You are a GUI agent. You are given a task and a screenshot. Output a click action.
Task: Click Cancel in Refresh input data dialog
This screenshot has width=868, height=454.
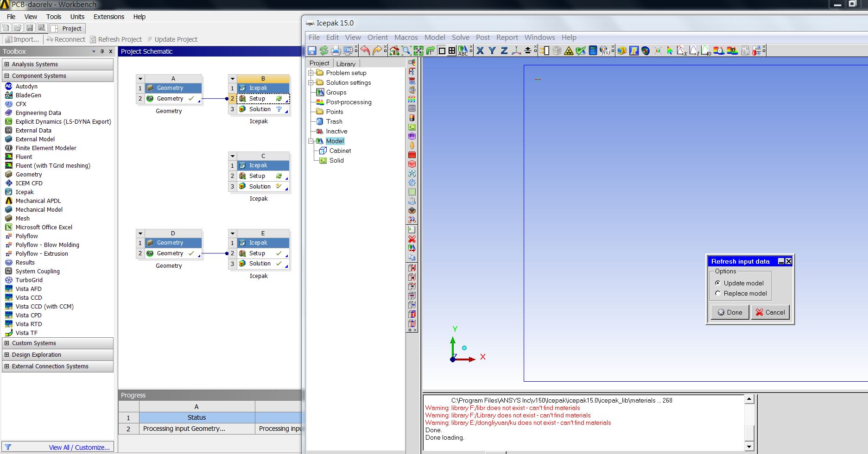point(770,312)
